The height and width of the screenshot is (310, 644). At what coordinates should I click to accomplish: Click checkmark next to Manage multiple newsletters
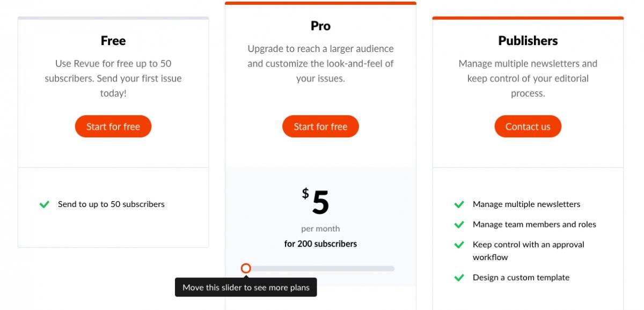coord(459,204)
